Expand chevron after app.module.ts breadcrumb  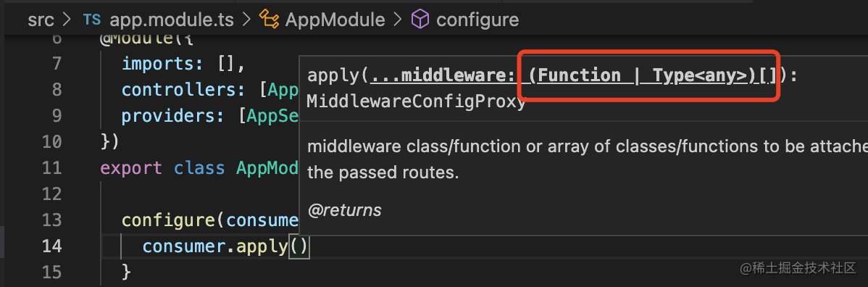pyautogui.click(x=247, y=20)
